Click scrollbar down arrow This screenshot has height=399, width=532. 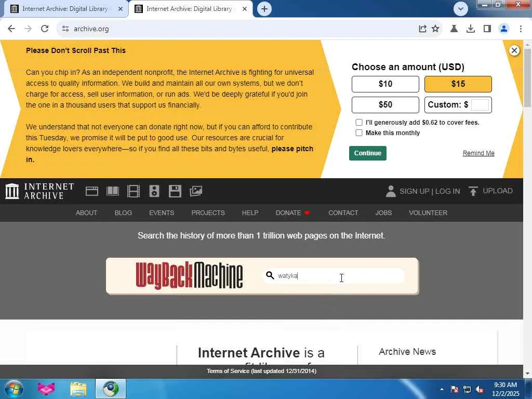coord(527,374)
